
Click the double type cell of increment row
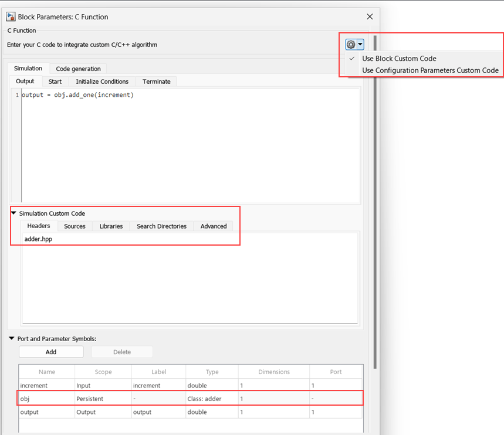(x=212, y=385)
